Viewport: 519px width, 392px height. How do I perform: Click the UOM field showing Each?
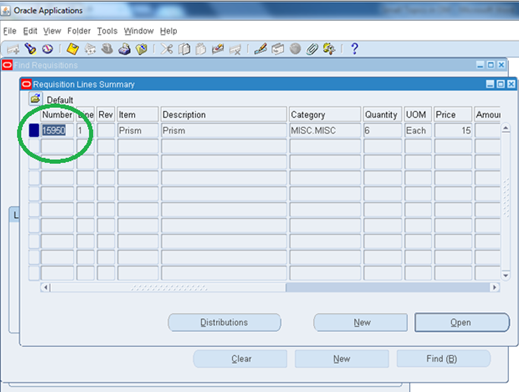tap(418, 130)
